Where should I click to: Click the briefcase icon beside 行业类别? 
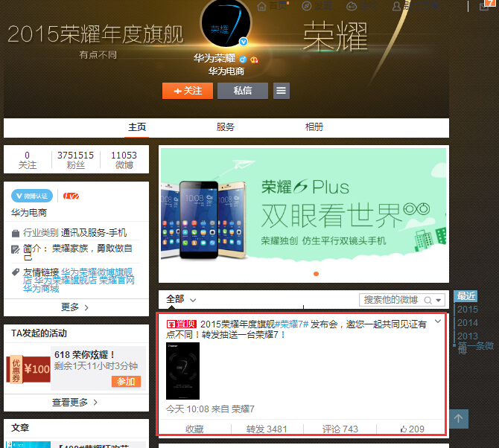coord(16,234)
